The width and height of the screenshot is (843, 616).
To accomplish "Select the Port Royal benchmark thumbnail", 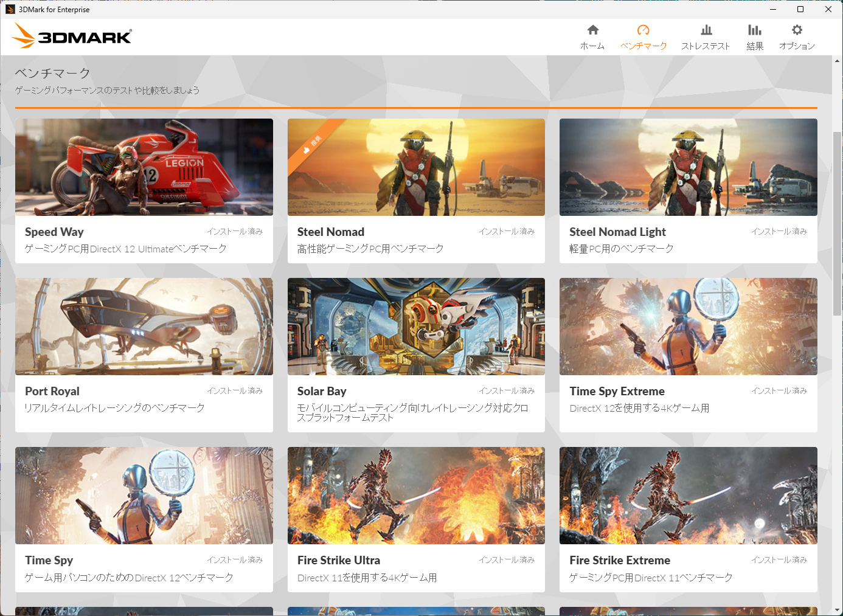I will click(x=144, y=327).
